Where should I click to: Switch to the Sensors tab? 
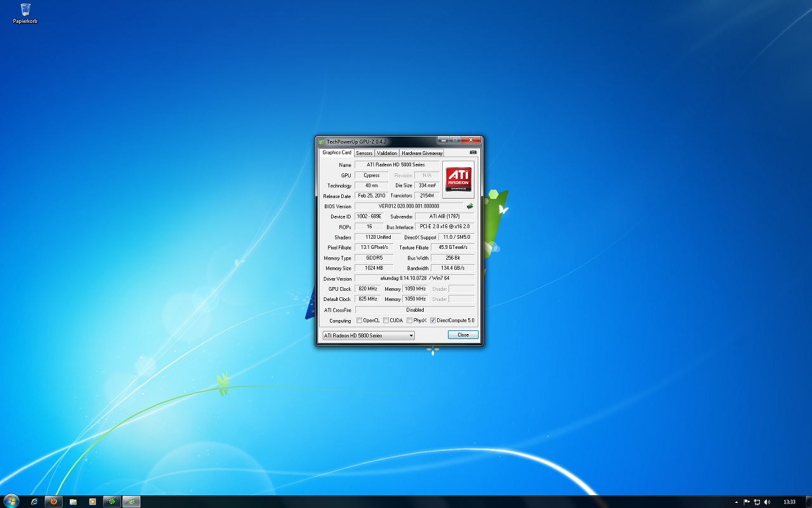pos(364,153)
